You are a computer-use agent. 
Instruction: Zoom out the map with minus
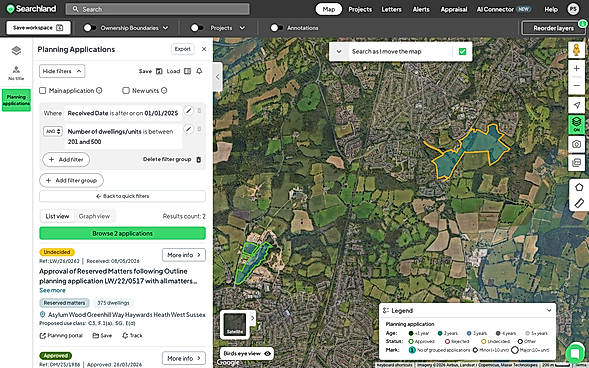576,86
